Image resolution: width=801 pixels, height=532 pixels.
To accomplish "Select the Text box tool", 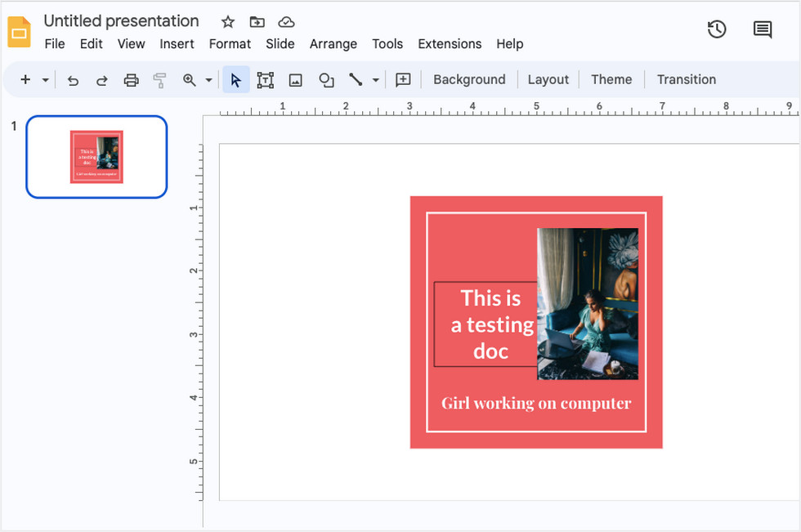I will (265, 80).
